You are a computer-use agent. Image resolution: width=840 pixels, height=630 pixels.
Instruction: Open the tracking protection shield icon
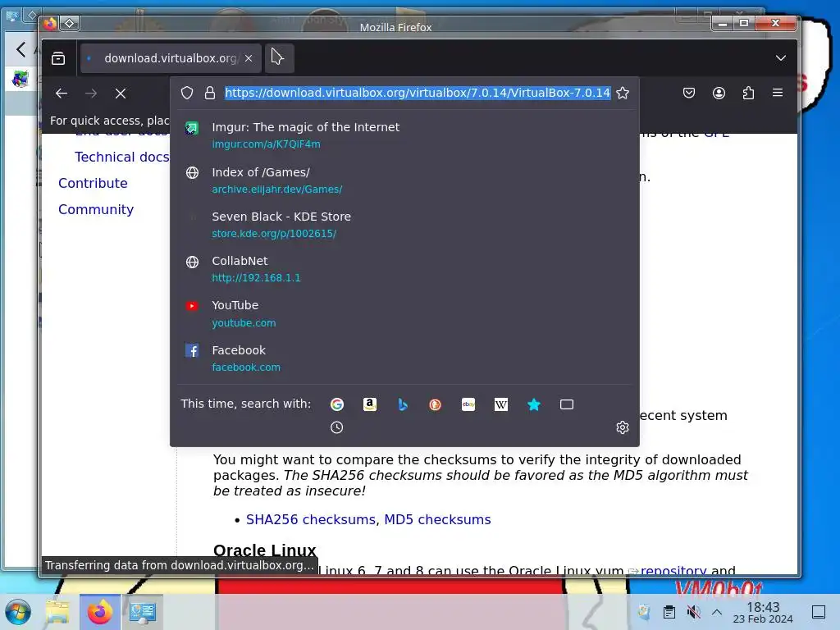186,93
